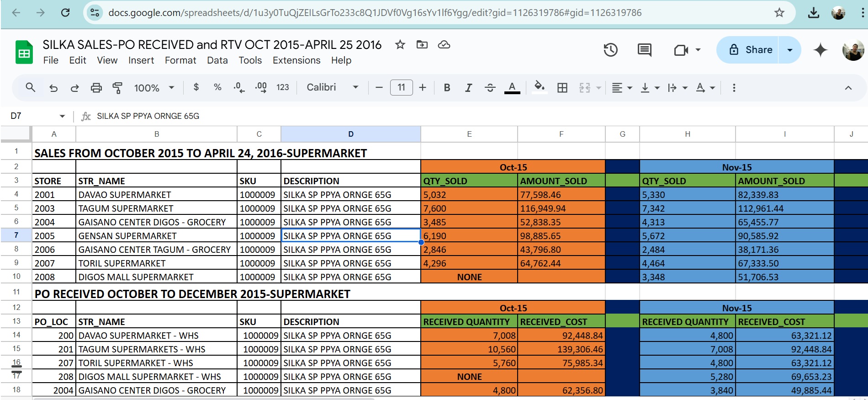Search the menus with magnifier icon
This screenshot has width=868, height=400.
(x=31, y=87)
